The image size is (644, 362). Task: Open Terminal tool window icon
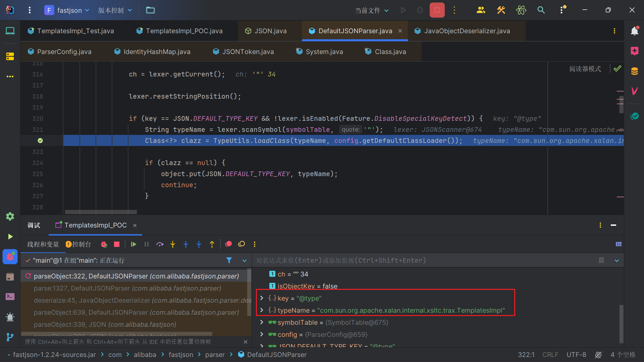click(10, 297)
